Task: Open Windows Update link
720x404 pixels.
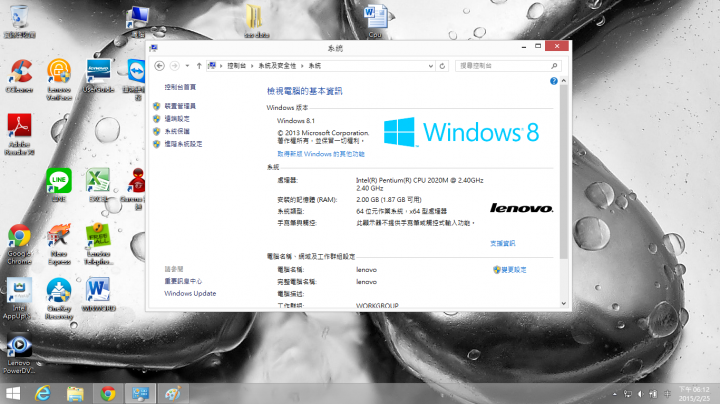Action: coord(190,293)
